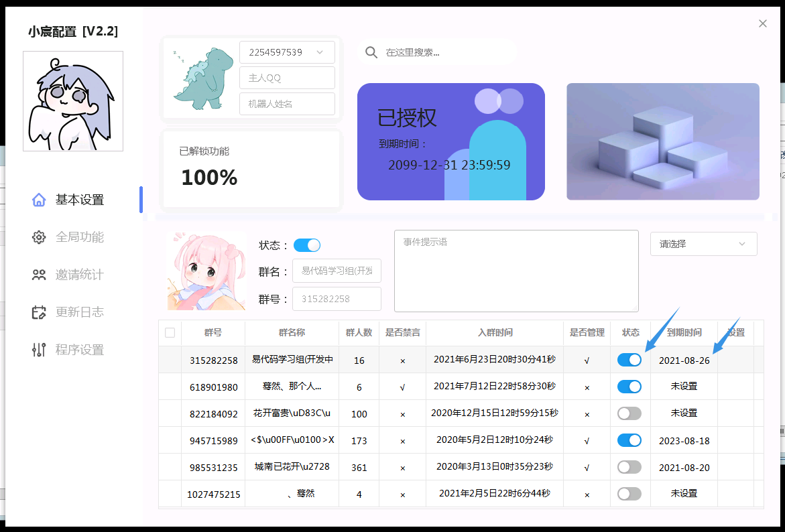Select group number 945715989 cell

(x=213, y=441)
